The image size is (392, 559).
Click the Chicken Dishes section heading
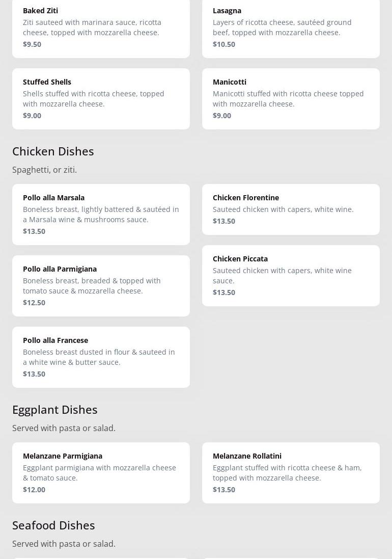click(x=53, y=151)
